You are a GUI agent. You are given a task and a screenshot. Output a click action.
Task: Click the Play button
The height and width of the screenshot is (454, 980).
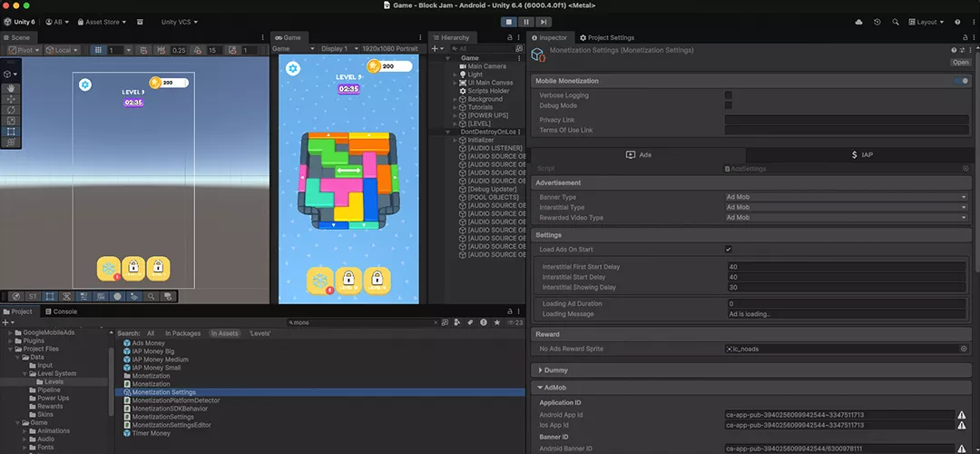[509, 22]
